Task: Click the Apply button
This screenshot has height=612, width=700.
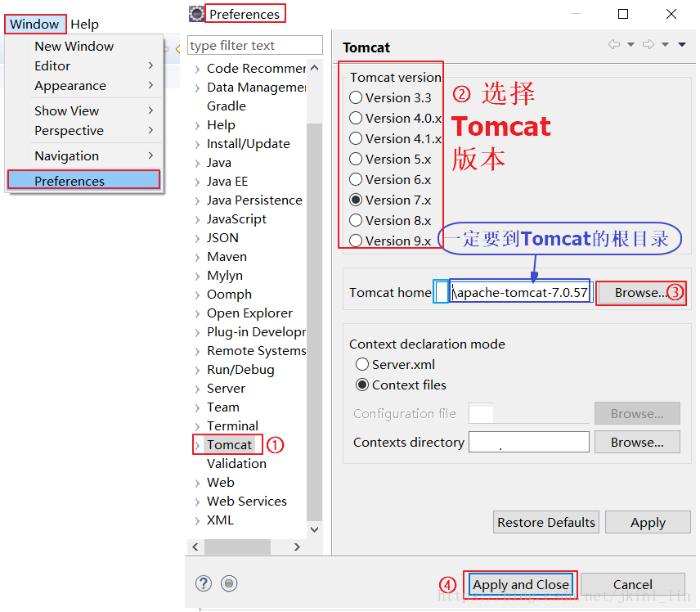Action: (648, 522)
